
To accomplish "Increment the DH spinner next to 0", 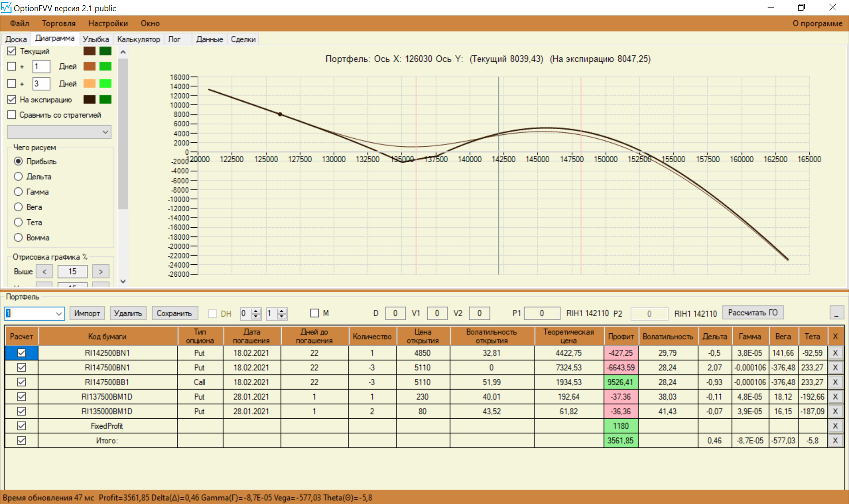I will (256, 311).
